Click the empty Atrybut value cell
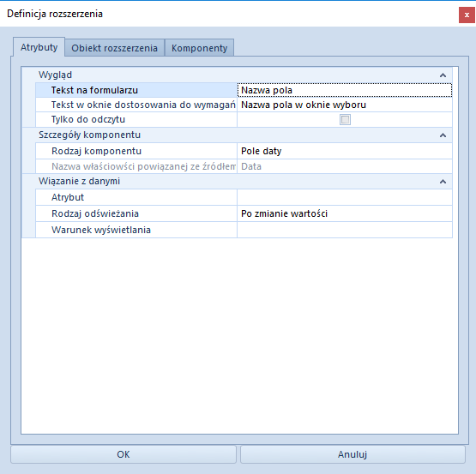The width and height of the screenshot is (476, 474). (345, 197)
